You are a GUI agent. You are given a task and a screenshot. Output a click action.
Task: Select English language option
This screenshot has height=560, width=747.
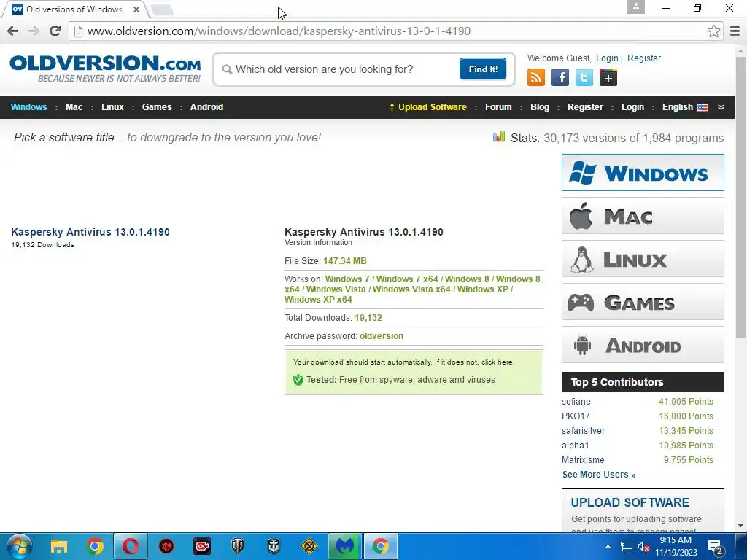(685, 107)
